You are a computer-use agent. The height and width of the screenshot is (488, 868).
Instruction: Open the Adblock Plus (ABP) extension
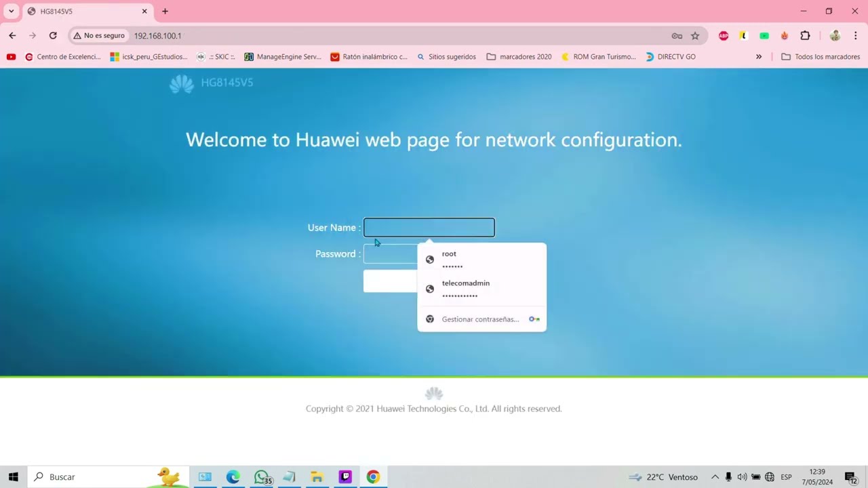coord(724,36)
